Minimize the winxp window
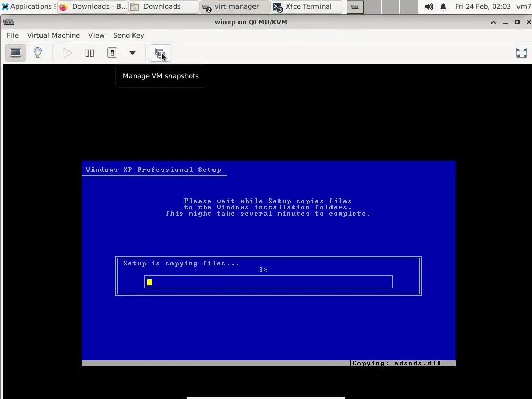 [x=505, y=22]
